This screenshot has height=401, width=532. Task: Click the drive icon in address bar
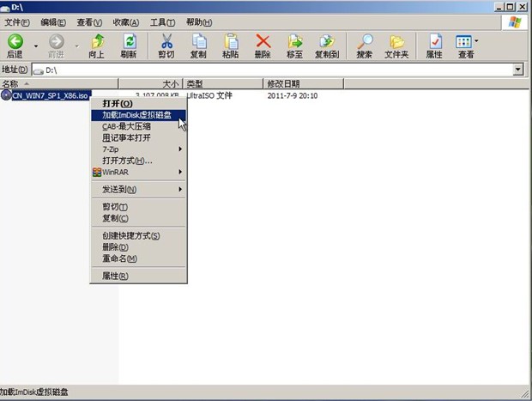point(39,71)
